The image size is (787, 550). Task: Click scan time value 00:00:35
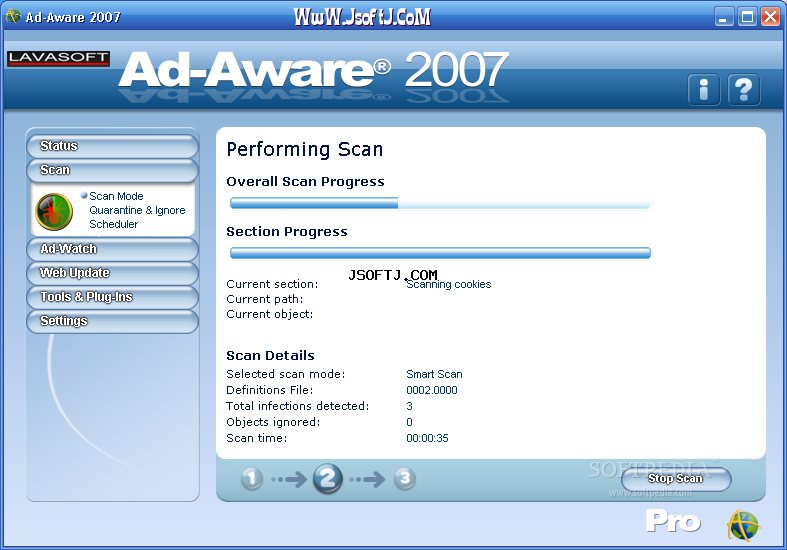click(427, 439)
